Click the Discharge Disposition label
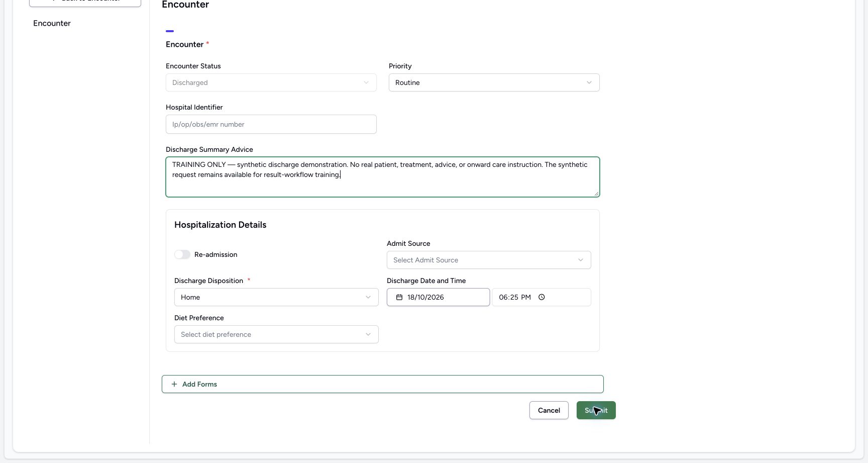 pos(208,281)
